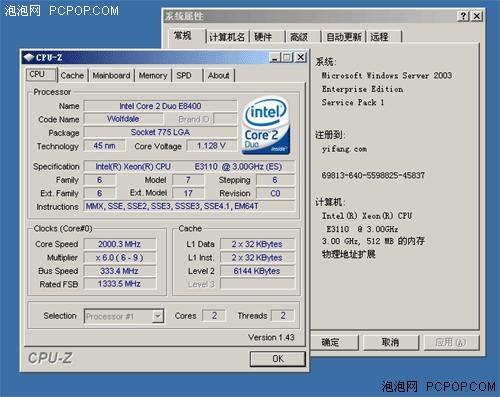Click the Multiplier value x 6.0 ( 6 - 9 )

coord(119,258)
